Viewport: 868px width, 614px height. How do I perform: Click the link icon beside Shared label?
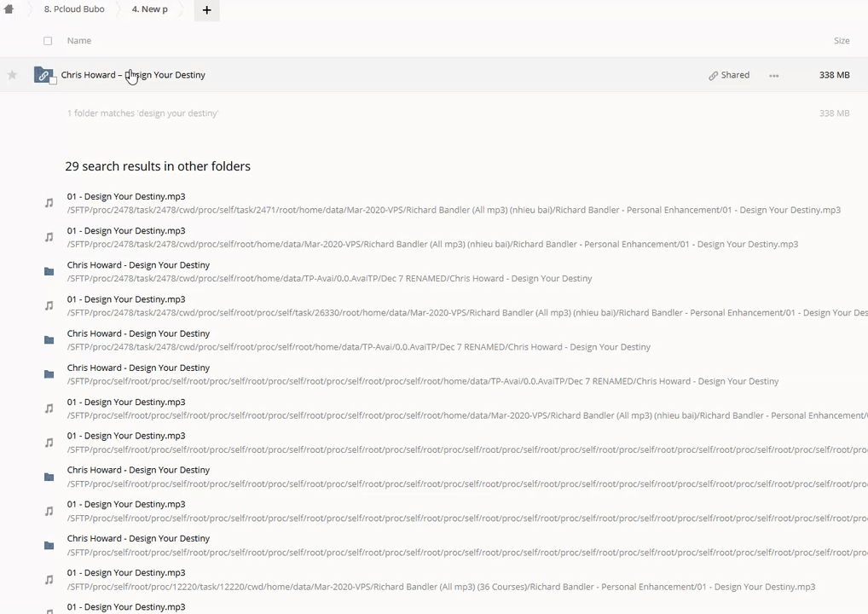pyautogui.click(x=713, y=76)
